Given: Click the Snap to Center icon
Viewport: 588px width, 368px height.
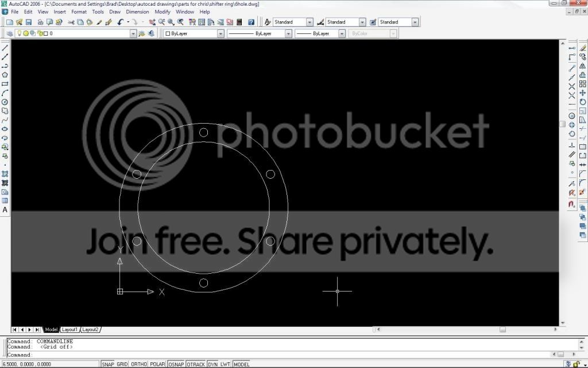Looking at the screenshot, I should pos(572,116).
